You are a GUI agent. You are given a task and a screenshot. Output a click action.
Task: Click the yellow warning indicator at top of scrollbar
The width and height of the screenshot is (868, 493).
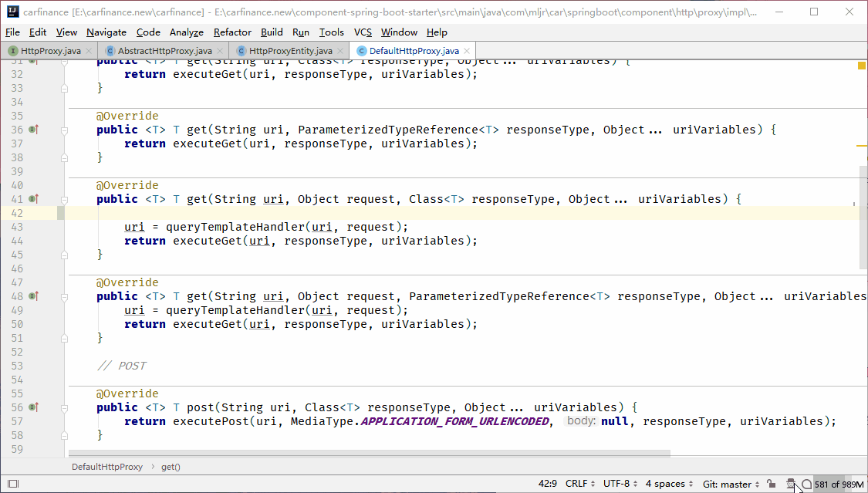[862, 66]
